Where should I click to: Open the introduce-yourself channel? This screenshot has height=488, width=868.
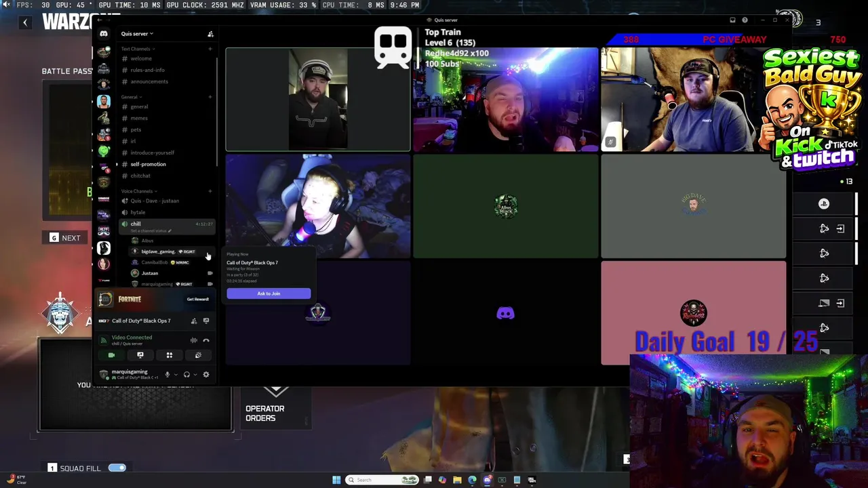(x=166, y=152)
